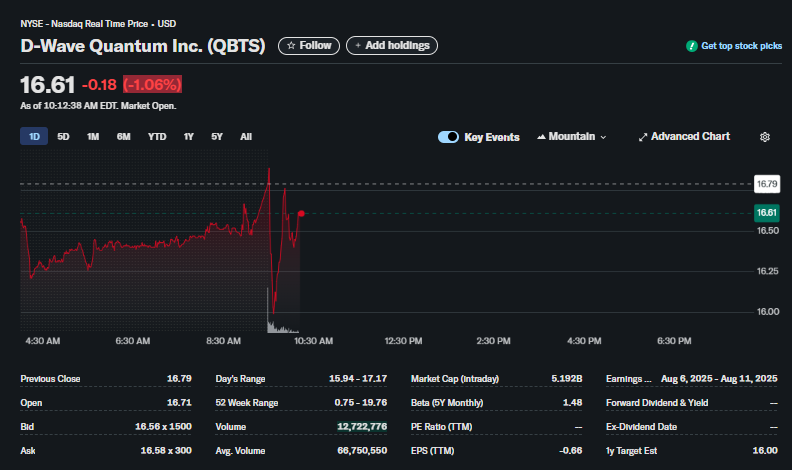Click the plus icon in Add holdings
This screenshot has width=792, height=470.
[358, 45]
